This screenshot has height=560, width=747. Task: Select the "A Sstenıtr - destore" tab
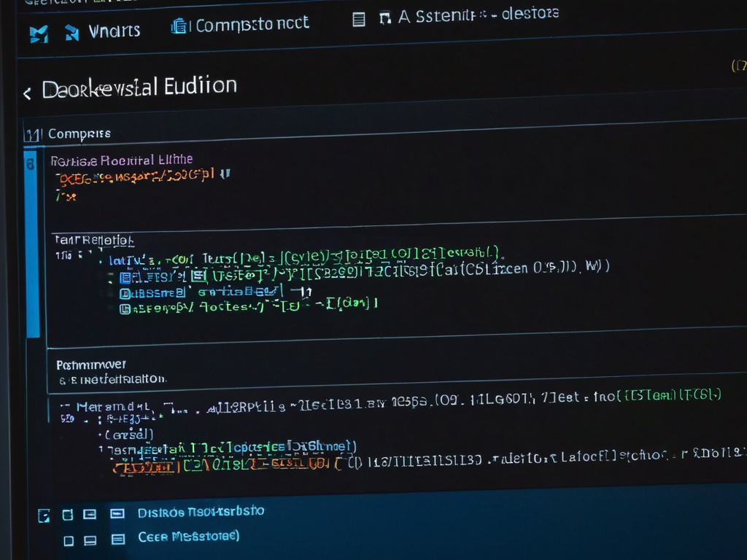coord(479,15)
